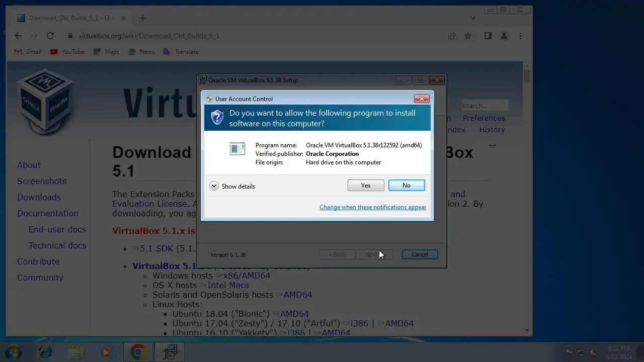Image resolution: width=644 pixels, height=362 pixels.
Task: Open the YouTube bookmark
Action: click(67, 52)
